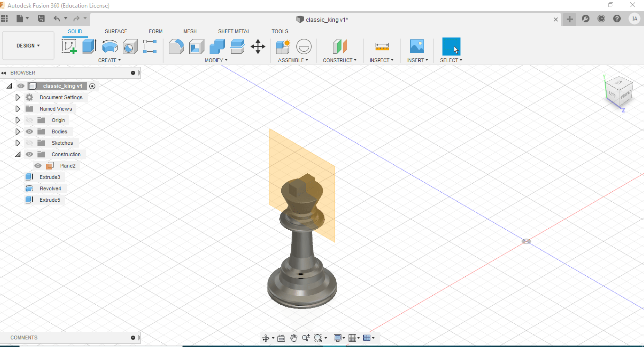644x347 pixels.
Task: Expand the Bodies folder
Action: pyautogui.click(x=18, y=131)
